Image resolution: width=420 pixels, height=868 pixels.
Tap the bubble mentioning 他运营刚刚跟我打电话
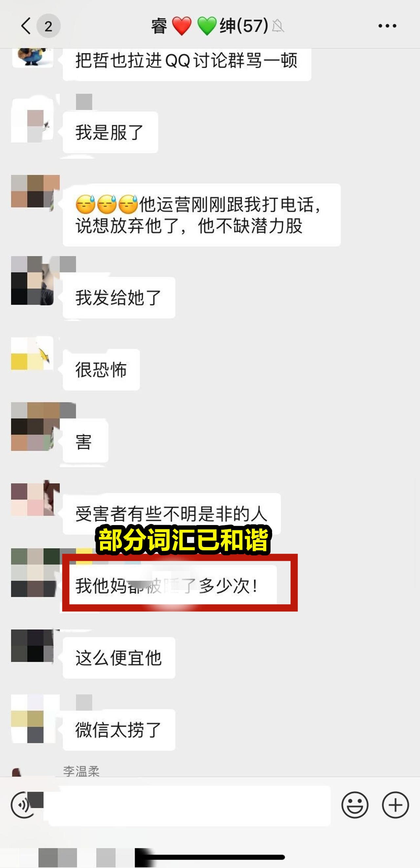pos(201,215)
